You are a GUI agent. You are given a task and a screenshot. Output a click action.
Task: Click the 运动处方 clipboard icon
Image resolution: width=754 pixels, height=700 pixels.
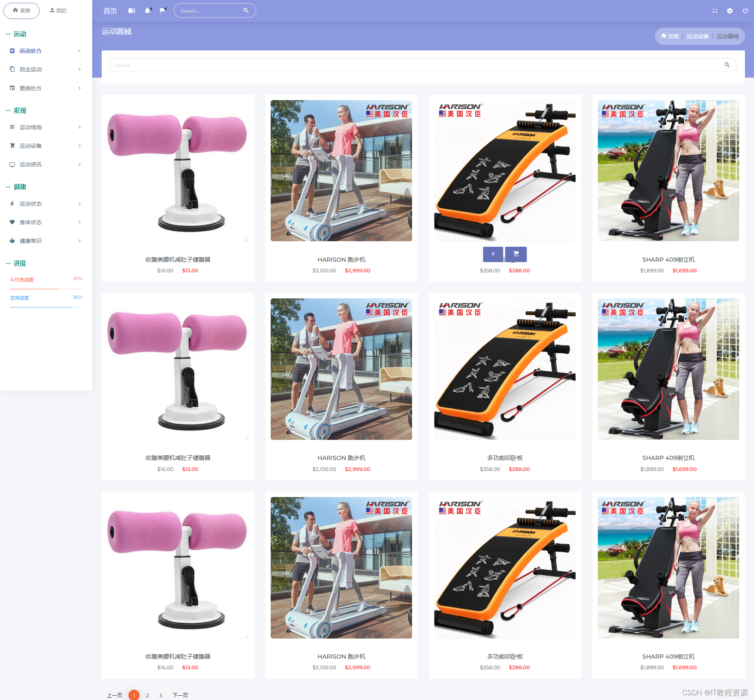pyautogui.click(x=12, y=51)
